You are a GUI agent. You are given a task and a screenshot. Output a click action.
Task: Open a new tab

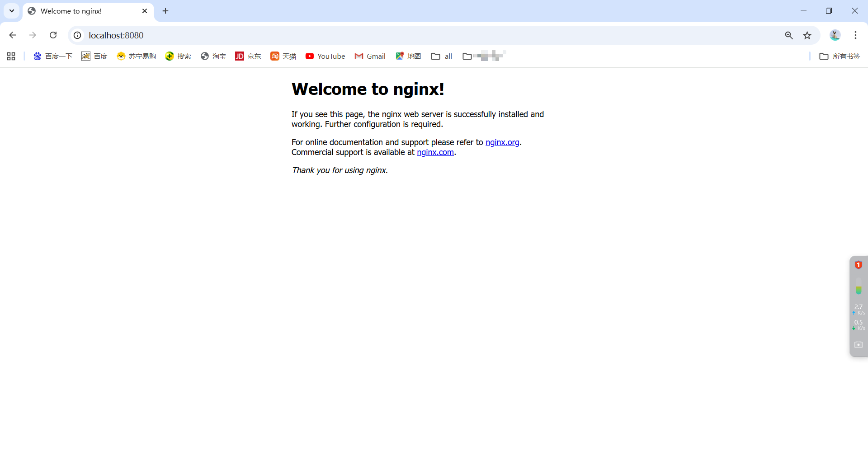tap(165, 11)
